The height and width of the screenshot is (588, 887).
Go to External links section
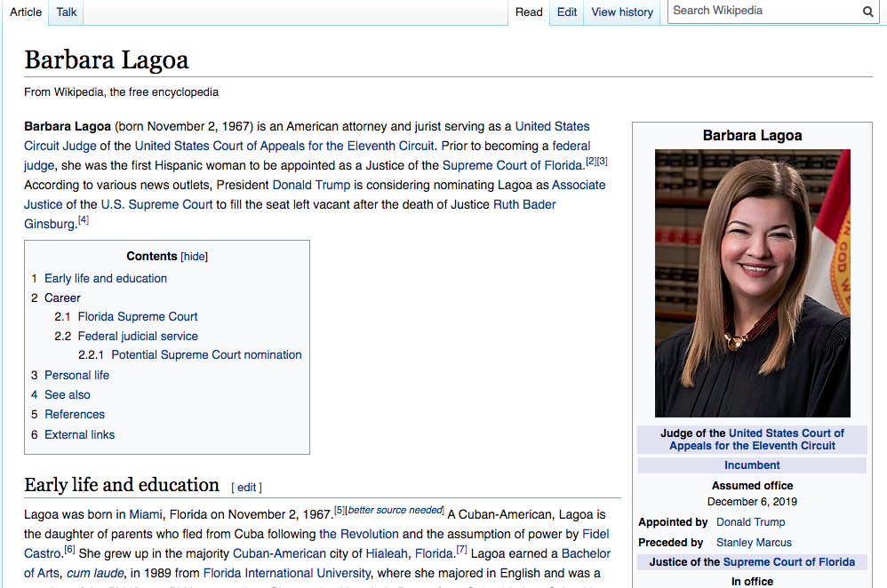80,434
